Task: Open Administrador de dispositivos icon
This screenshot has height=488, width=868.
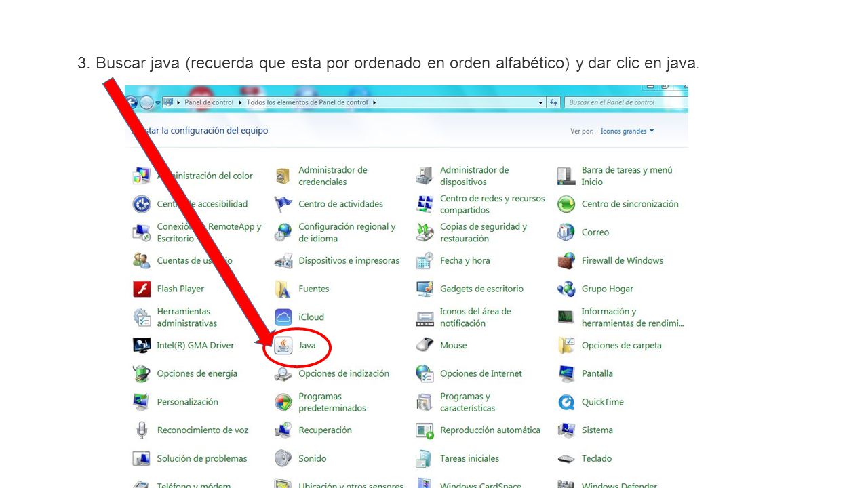Action: (x=425, y=176)
